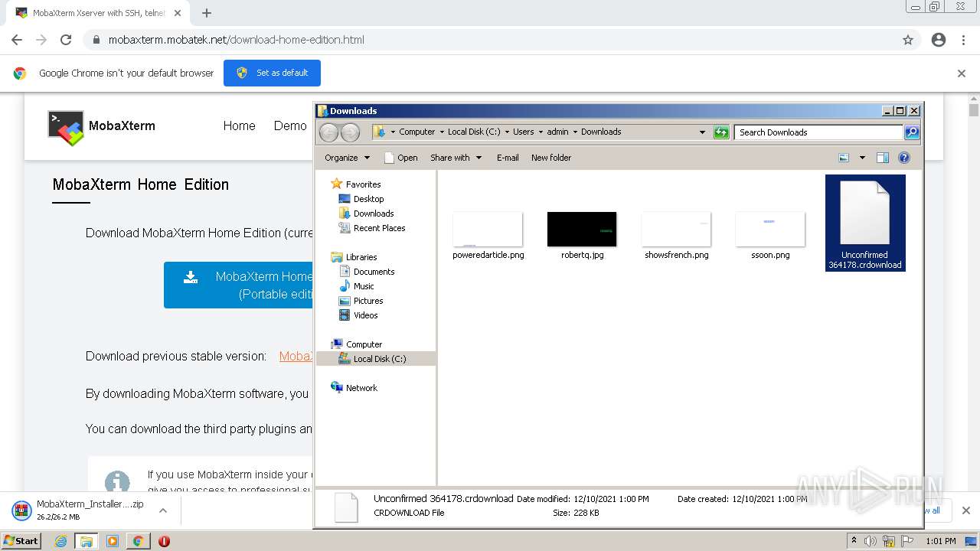Expand the download item options chevron
This screenshot has width=980, height=551.
pos(163,510)
